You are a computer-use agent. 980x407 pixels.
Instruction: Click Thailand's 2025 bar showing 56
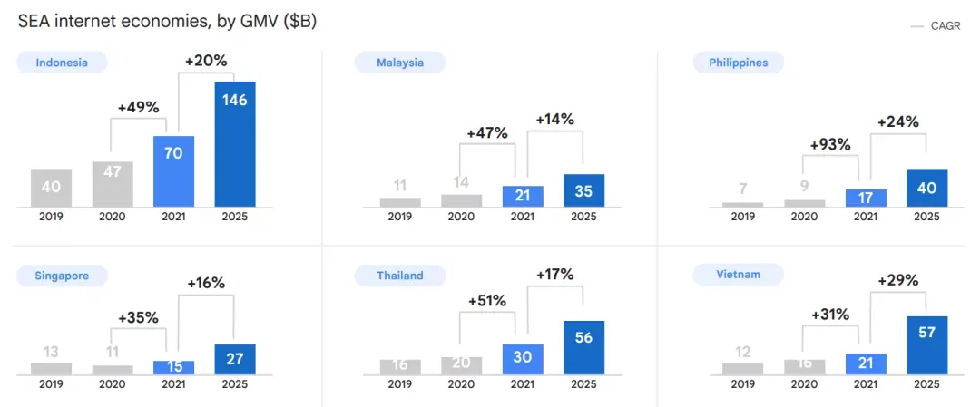pos(583,348)
